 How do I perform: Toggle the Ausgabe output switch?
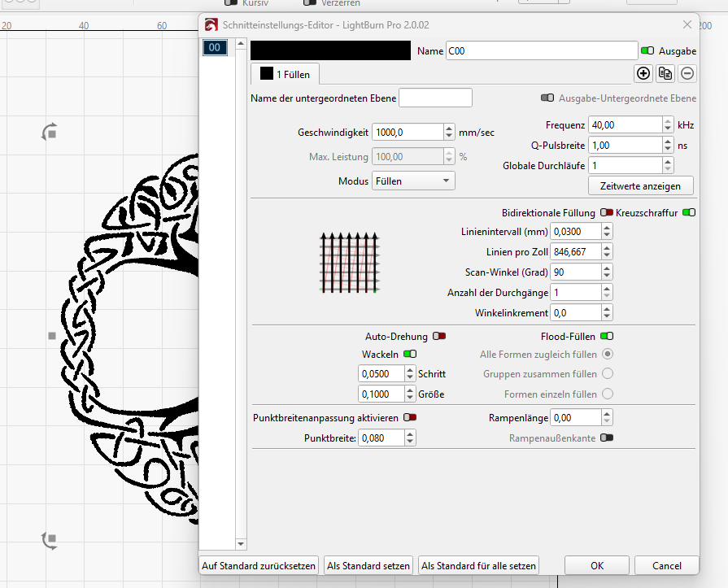(x=647, y=50)
